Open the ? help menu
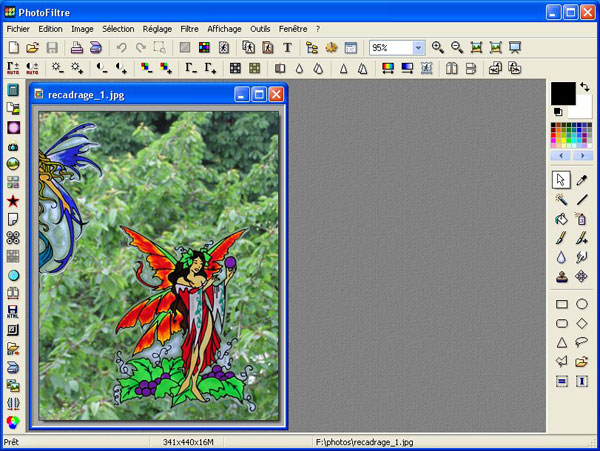 318,29
